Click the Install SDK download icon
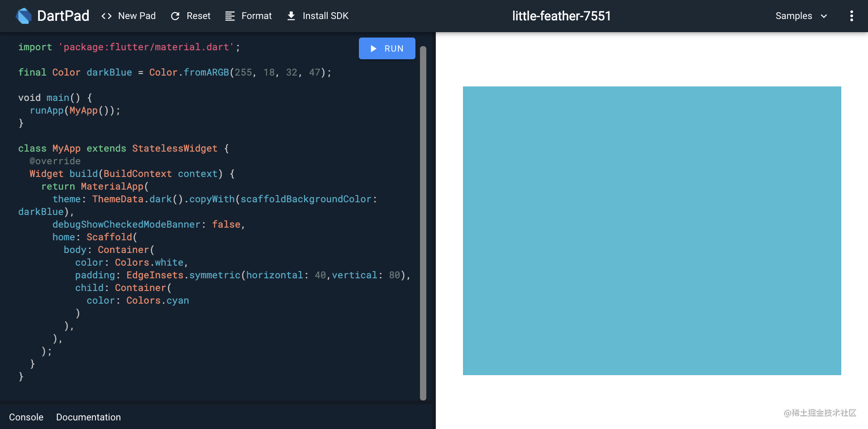The width and height of the screenshot is (868, 429). [x=291, y=16]
